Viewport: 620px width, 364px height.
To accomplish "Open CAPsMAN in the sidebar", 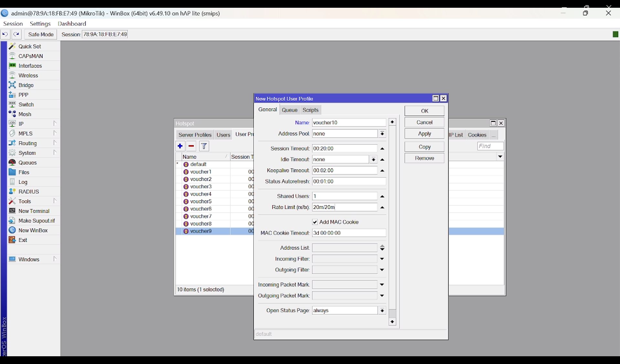I will (34, 56).
